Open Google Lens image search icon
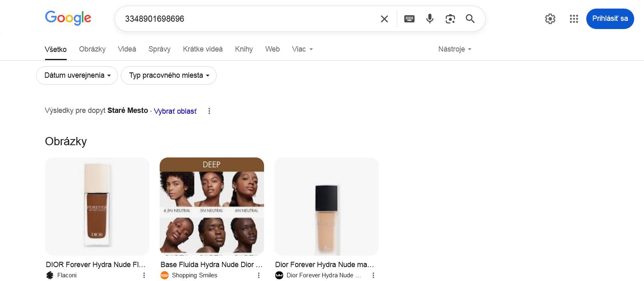This screenshot has height=281, width=644. [x=450, y=19]
